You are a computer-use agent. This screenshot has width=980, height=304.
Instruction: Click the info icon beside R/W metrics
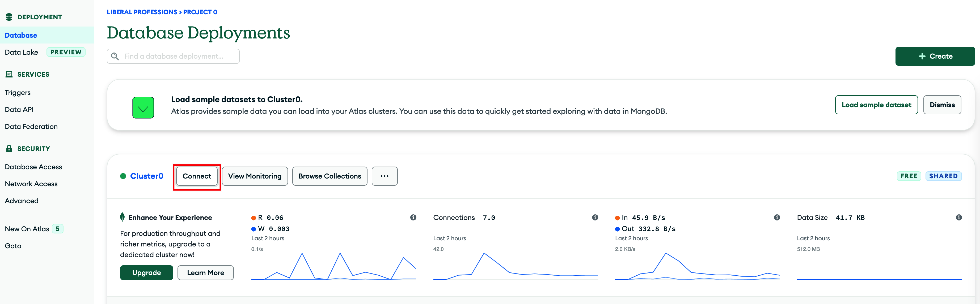(x=413, y=217)
